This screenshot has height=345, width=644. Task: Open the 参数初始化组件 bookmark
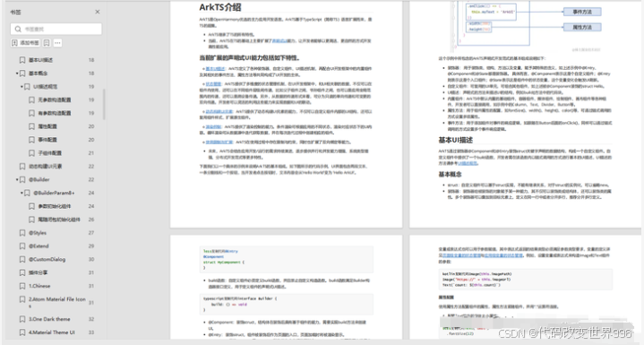pyautogui.click(x=55, y=206)
